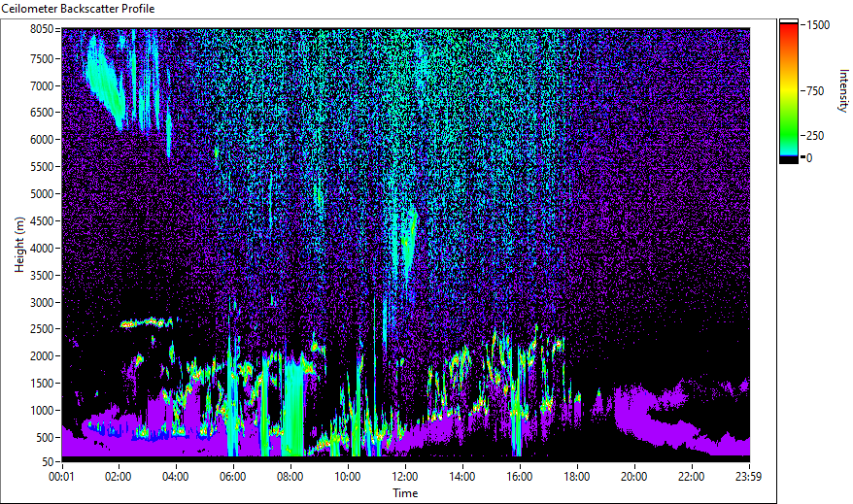Select the 750 intensity scale label
Image resolution: width=853 pixels, height=504 pixels.
coord(815,91)
